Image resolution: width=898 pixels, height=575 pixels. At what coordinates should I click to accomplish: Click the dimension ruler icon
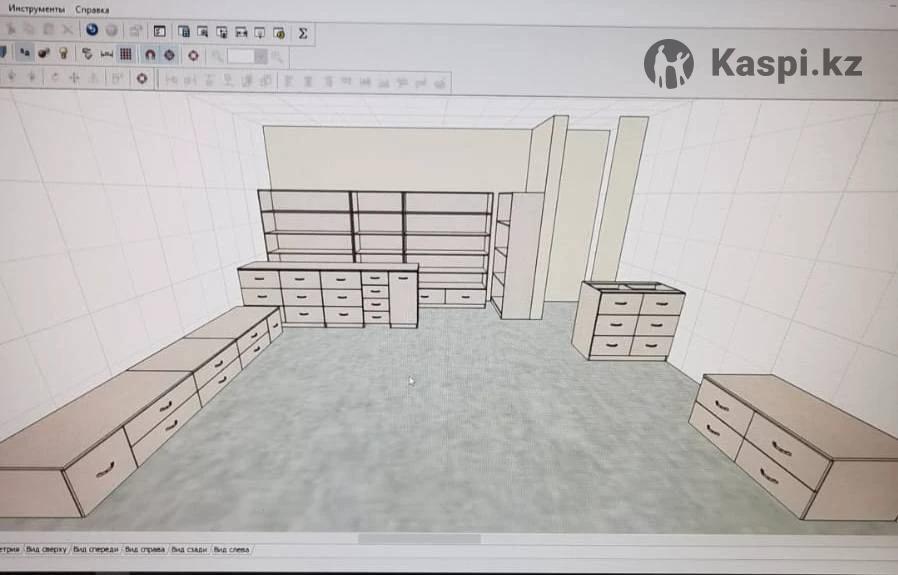pyautogui.click(x=106, y=54)
